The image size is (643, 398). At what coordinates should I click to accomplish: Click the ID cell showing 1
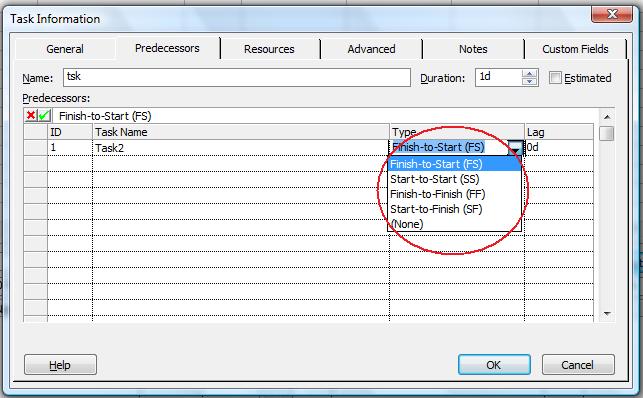point(70,148)
